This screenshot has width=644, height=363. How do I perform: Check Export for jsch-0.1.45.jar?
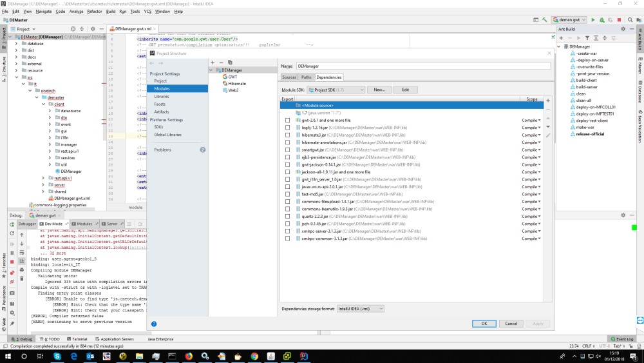pos(287,224)
